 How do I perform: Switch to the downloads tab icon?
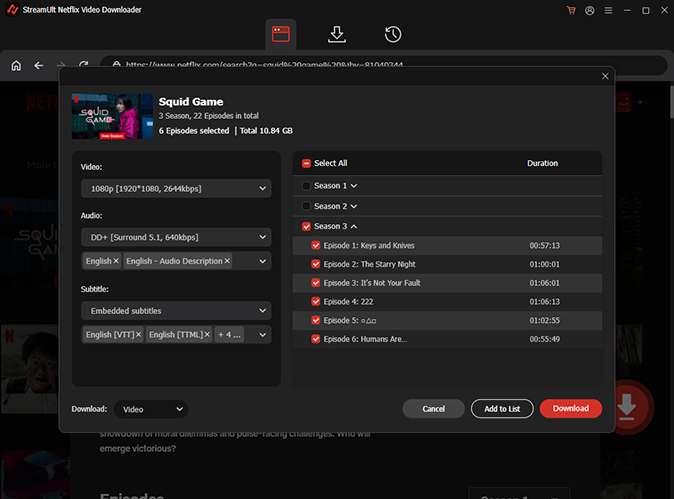coord(337,34)
